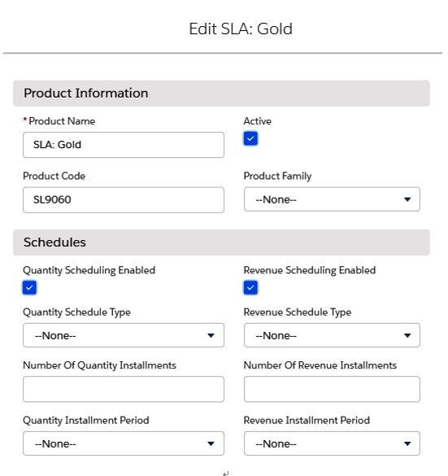
Task: Click the Revenue Installment Period arrow icon
Action: pyautogui.click(x=407, y=443)
